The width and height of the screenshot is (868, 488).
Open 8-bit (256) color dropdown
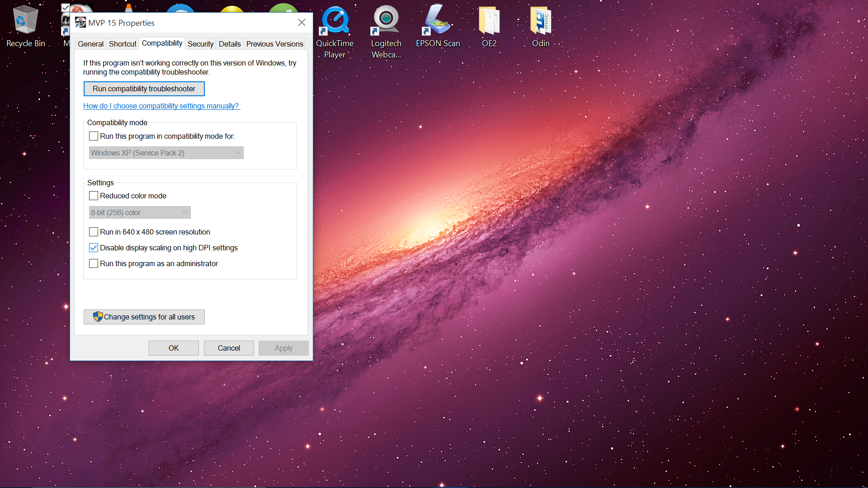point(140,212)
